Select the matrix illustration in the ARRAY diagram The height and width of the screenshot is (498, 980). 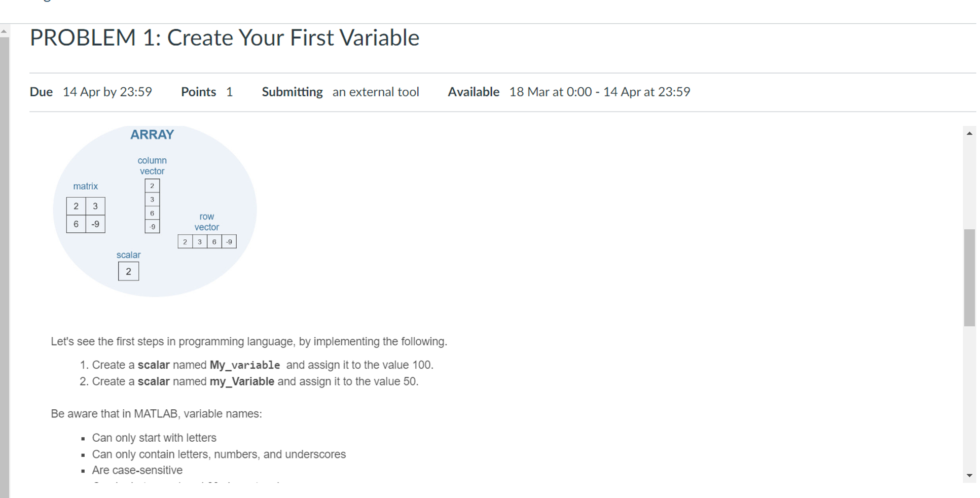coord(85,215)
